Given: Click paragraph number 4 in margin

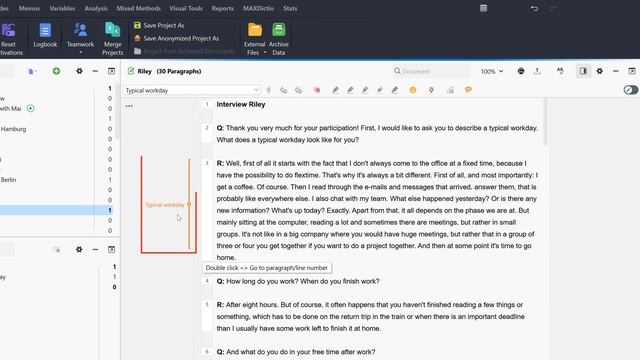Looking at the screenshot, I should [207, 281].
